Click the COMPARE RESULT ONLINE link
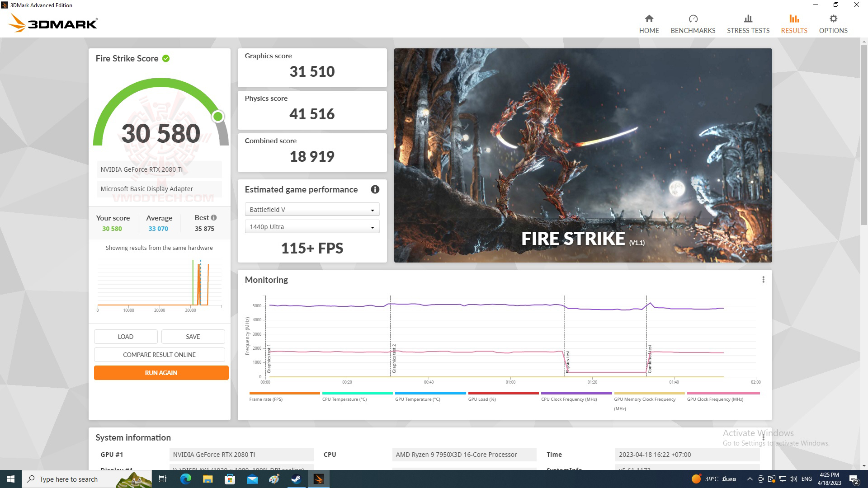The width and height of the screenshot is (868, 488). tap(159, 355)
